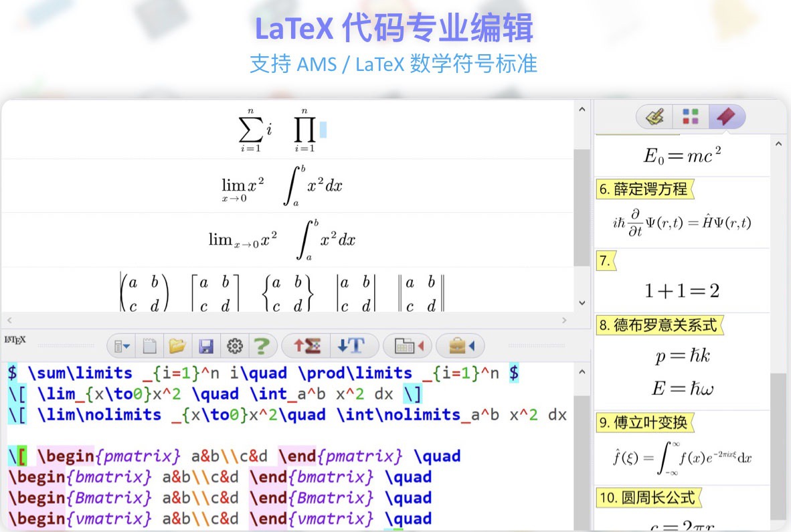This screenshot has height=532, width=791.
Task: Click '\prod\limits' in the code editor
Action: click(355, 373)
